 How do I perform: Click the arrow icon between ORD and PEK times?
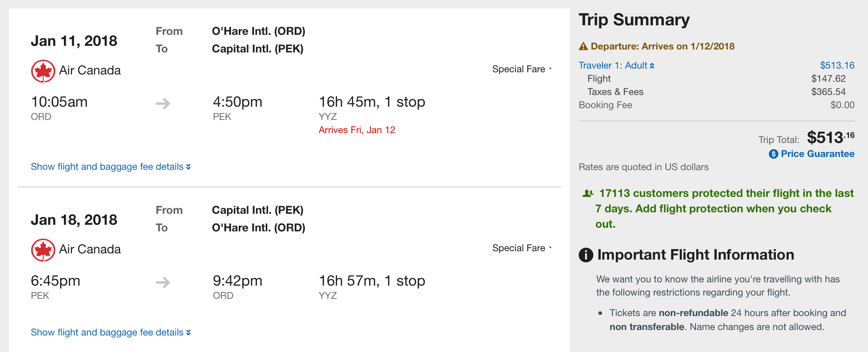tap(163, 103)
